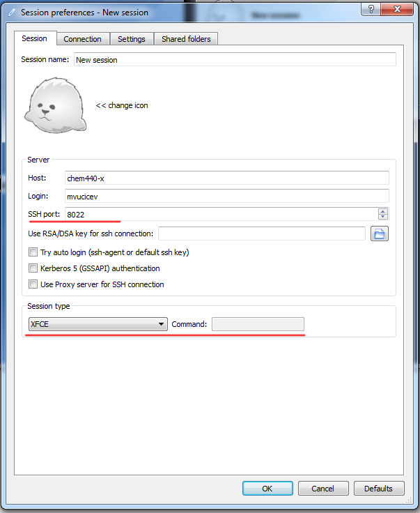420x513 pixels.
Task: Select the Session tab
Action: 34,39
